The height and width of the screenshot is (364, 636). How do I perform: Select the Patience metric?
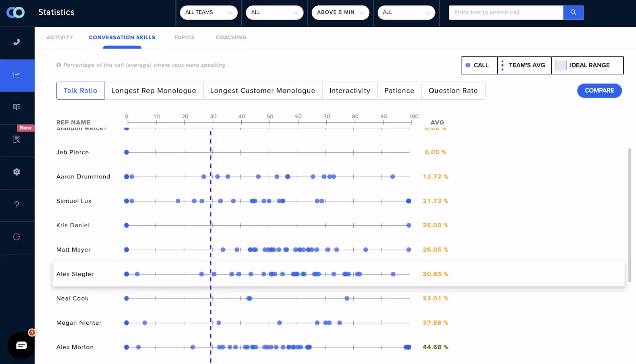pyautogui.click(x=399, y=91)
